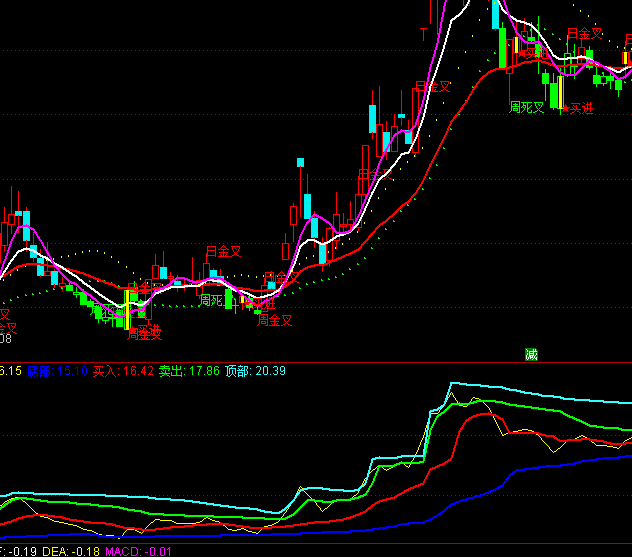This screenshot has height=557, width=632.
Task: Click the green 周死叉 label near top right
Action: point(526,107)
